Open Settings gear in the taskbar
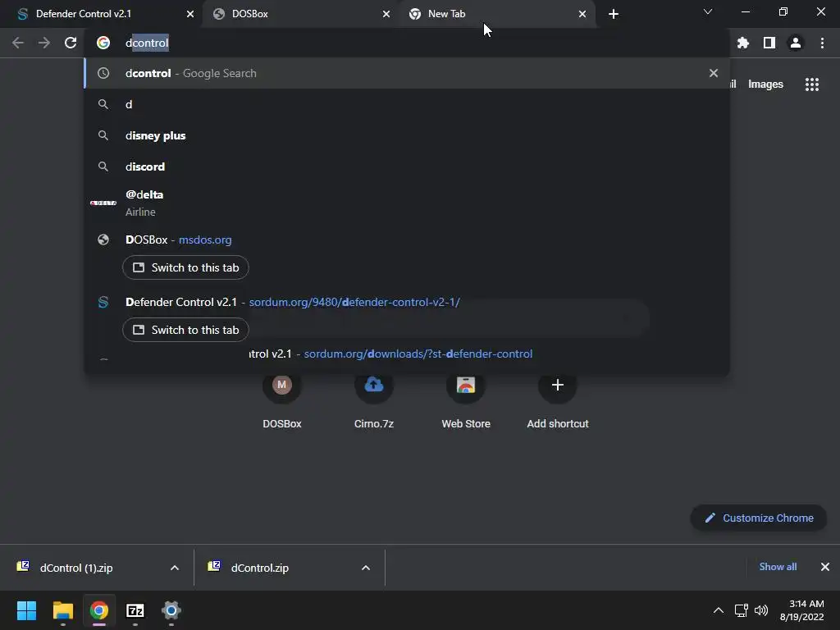This screenshot has width=840, height=630. coord(171,610)
